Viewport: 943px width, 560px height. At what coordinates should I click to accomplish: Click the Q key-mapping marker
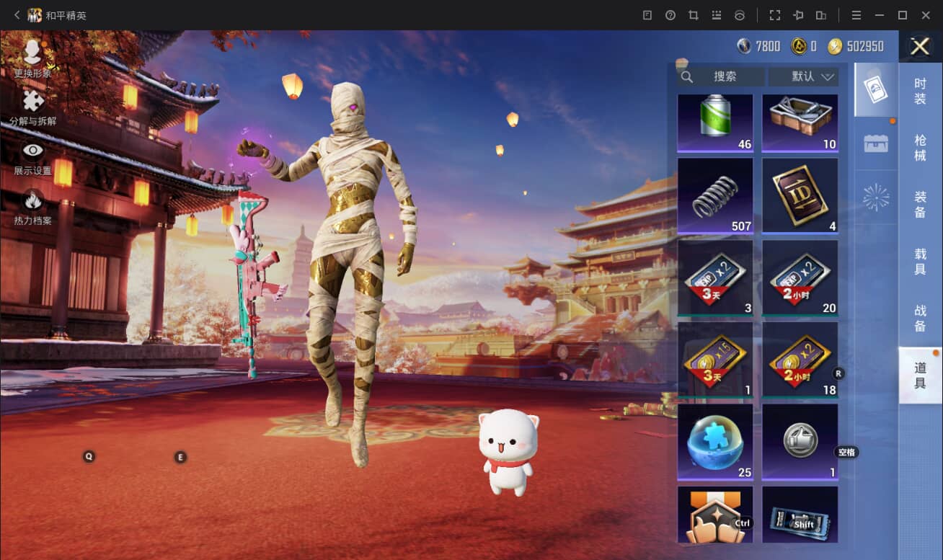tap(89, 456)
